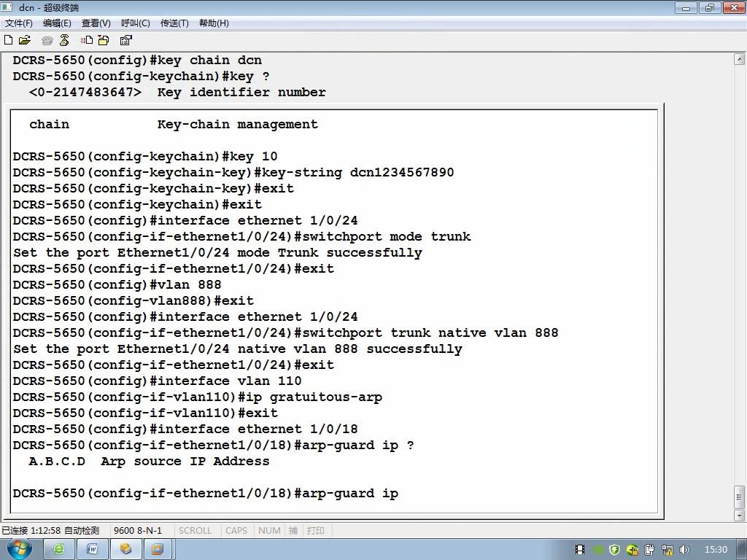Open the 查看(V) menu
Screen dimensions: 747x560
point(96,23)
